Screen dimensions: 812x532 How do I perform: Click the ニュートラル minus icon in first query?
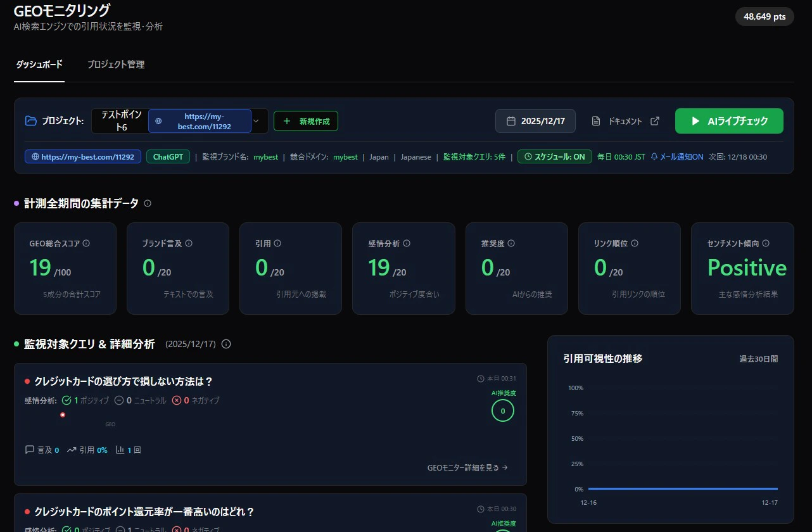coord(119,400)
